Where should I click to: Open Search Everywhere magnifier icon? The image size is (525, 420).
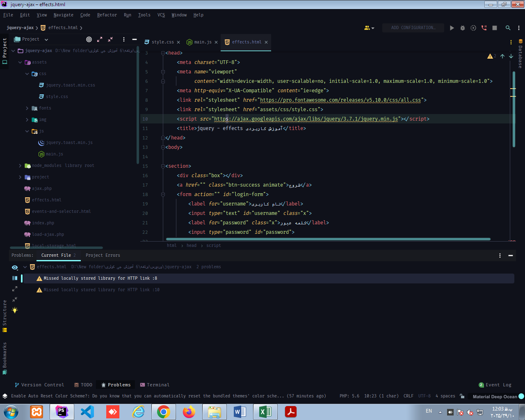[x=508, y=28]
